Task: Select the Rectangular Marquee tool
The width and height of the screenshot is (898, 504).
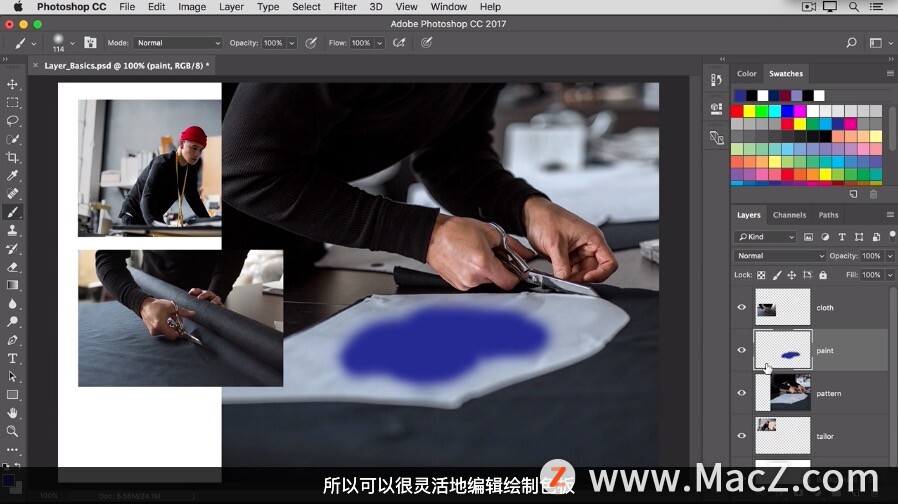Action: (x=12, y=103)
